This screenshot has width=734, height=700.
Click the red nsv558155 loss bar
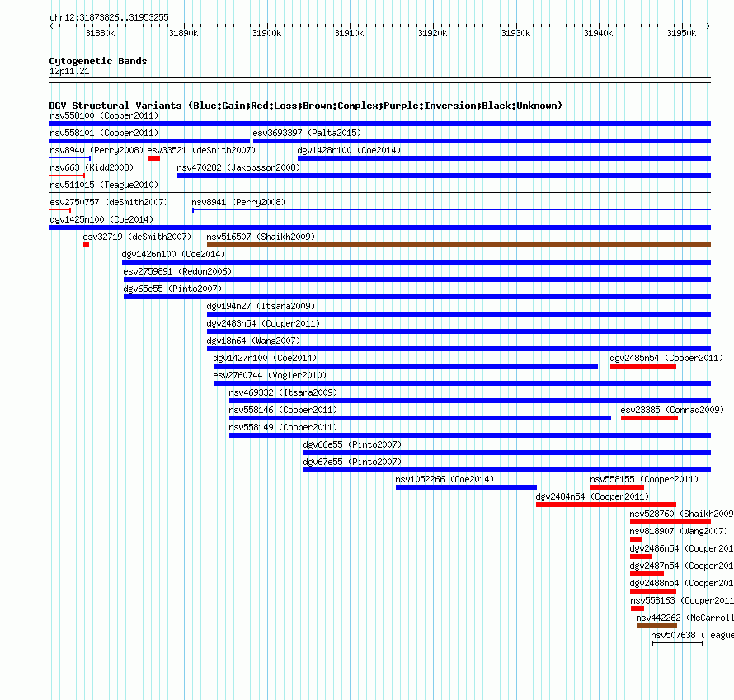coord(617,487)
